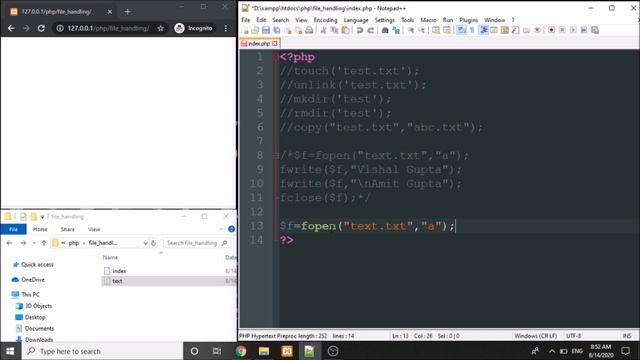Show hidden system tray icons chevron
This screenshot has width=640, height=360.
[x=552, y=351]
